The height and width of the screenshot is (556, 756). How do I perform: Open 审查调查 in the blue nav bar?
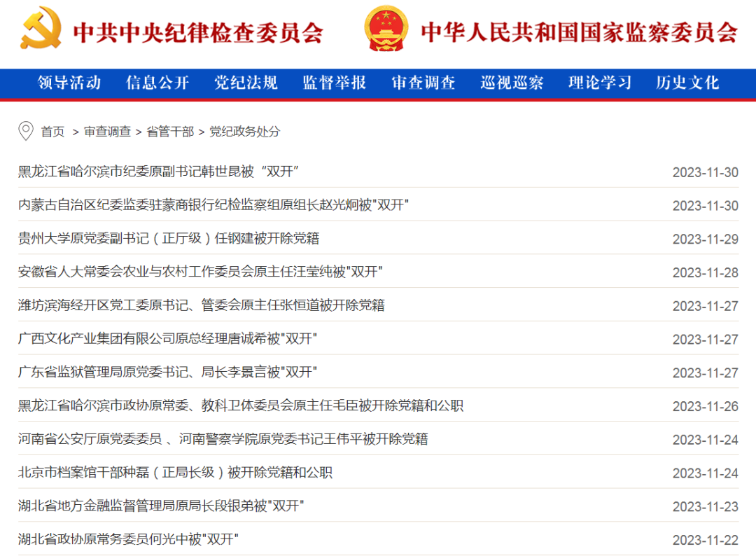[x=423, y=83]
